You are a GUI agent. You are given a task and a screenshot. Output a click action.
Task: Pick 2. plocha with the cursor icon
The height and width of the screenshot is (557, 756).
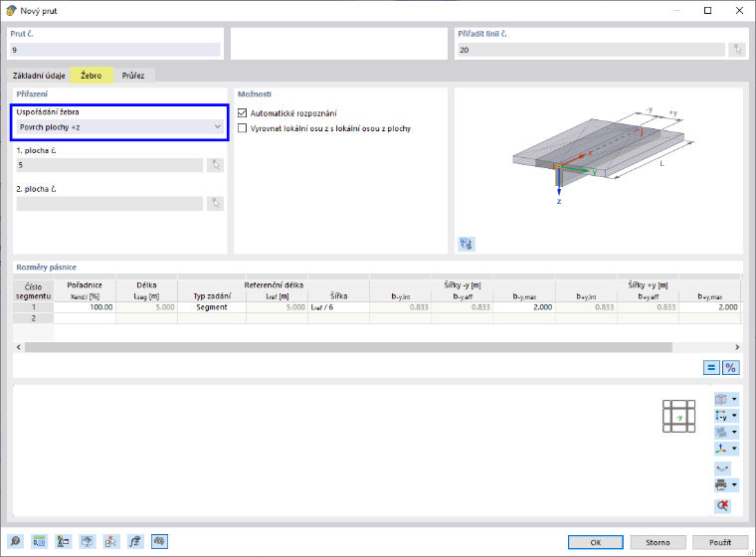tap(216, 204)
